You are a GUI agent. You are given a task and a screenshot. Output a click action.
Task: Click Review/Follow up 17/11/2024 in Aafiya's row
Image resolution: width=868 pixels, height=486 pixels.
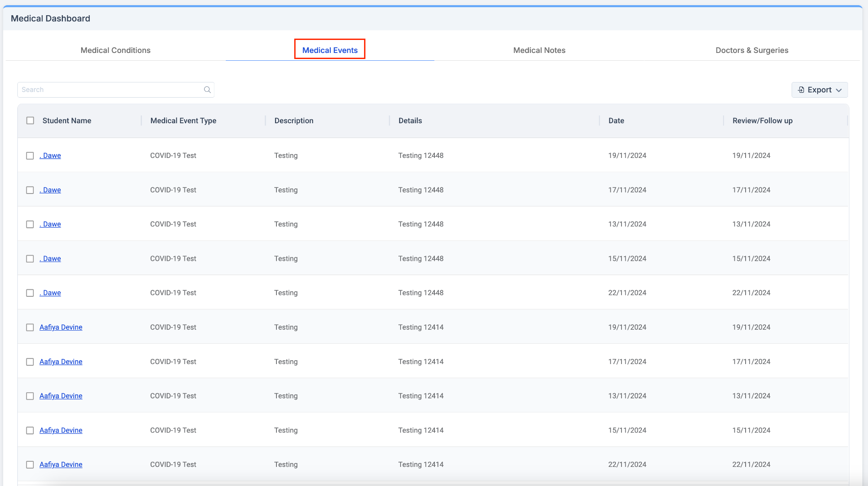click(x=751, y=361)
